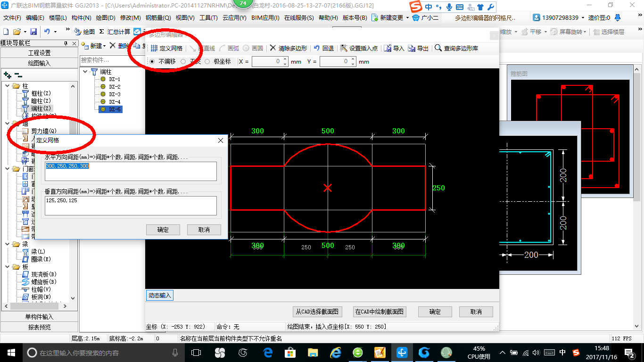
Task: Click the Open folder icon in main toolbar
Action: pos(17,32)
